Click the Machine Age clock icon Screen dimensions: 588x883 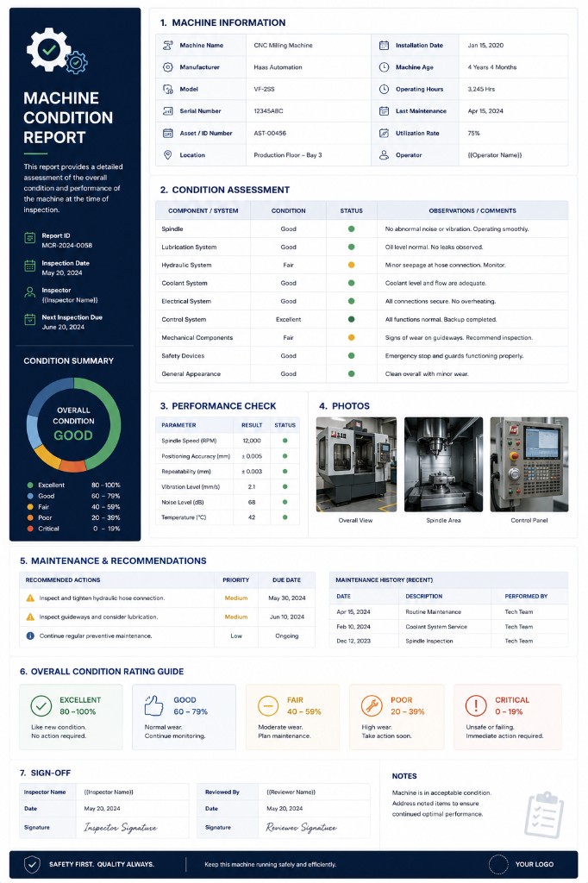point(384,67)
